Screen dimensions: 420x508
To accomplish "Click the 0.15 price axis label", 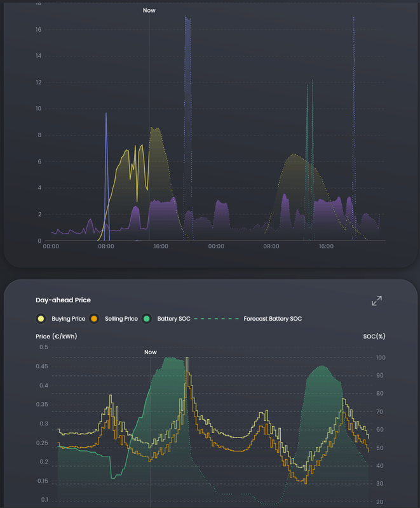I will pyautogui.click(x=43, y=481).
